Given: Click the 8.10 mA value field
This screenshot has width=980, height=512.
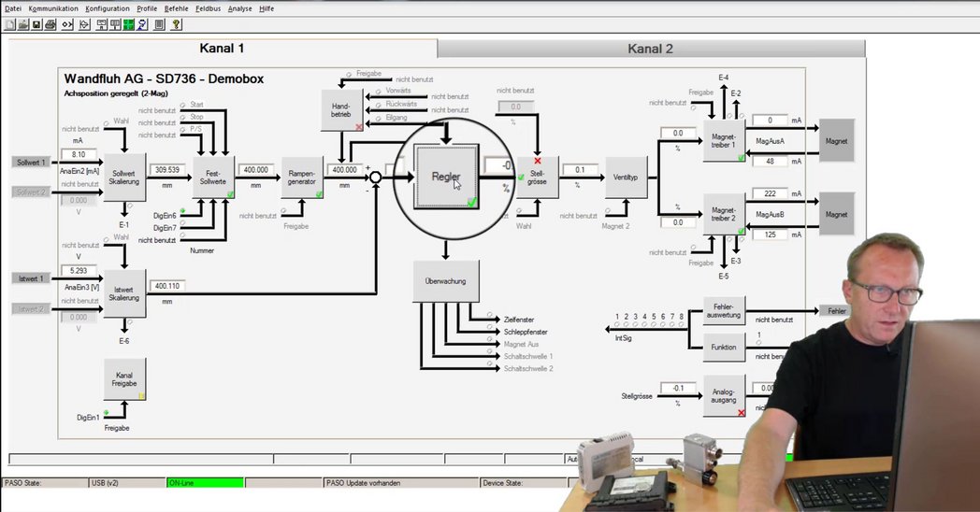Looking at the screenshot, I should click(x=79, y=154).
